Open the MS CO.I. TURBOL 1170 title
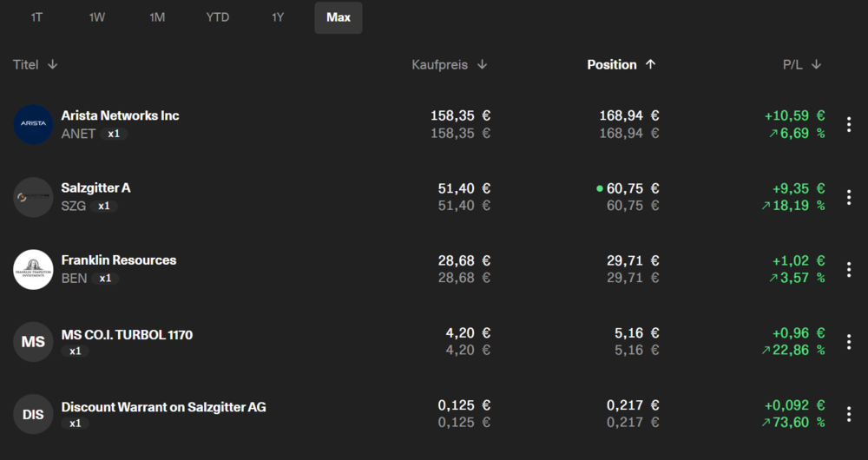 (127, 335)
